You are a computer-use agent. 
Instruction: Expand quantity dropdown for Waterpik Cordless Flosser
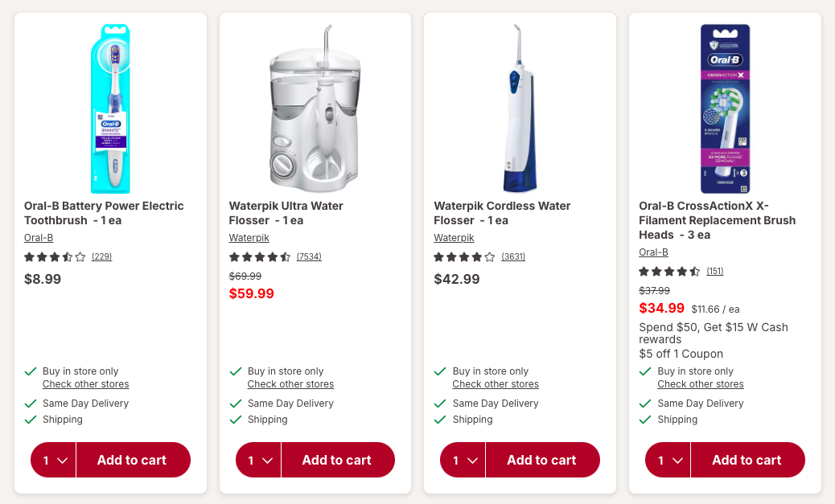tap(463, 461)
